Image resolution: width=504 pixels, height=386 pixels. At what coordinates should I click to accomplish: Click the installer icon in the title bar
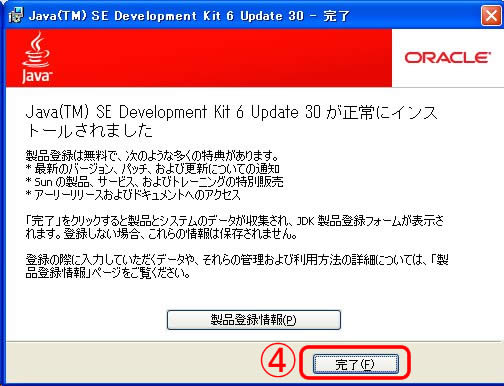(16, 15)
